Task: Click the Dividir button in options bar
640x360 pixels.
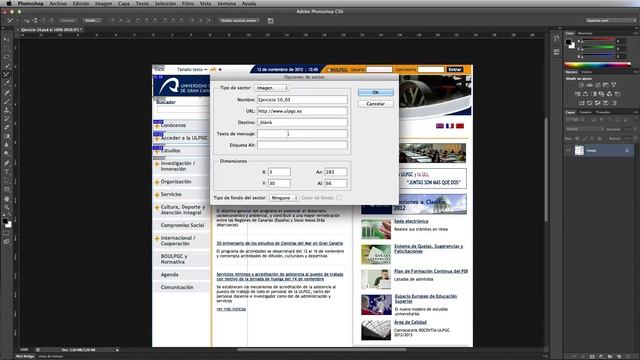Action: (91, 20)
